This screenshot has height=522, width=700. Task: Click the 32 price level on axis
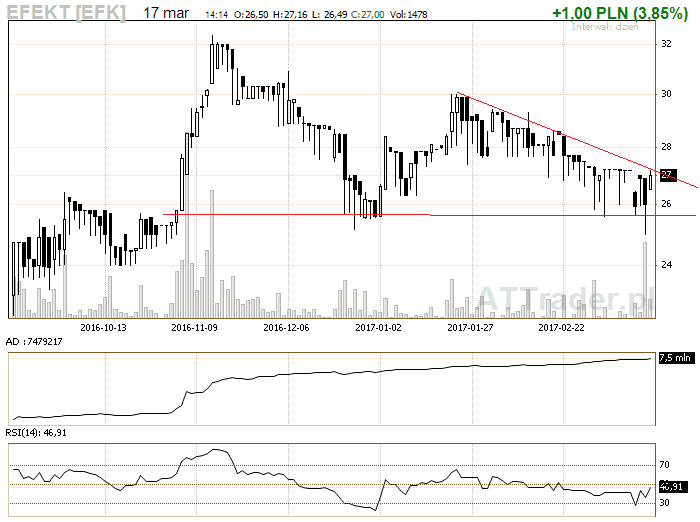tap(665, 44)
